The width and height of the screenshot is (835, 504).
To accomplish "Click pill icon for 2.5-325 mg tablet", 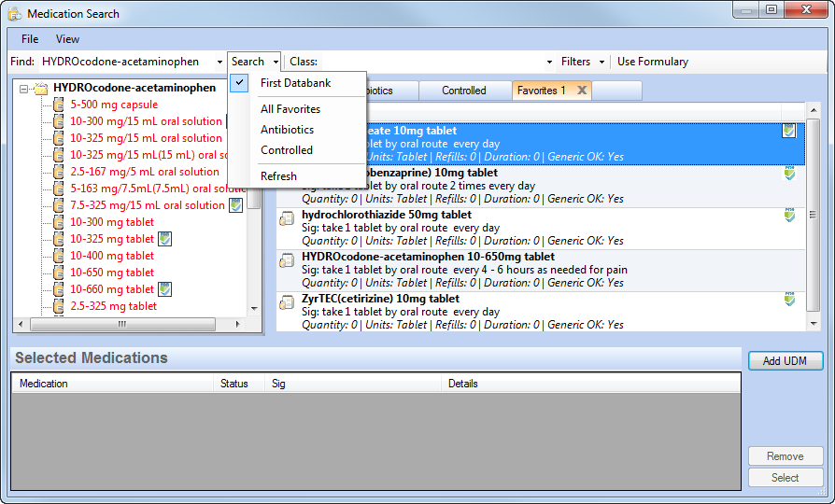I will click(x=59, y=306).
